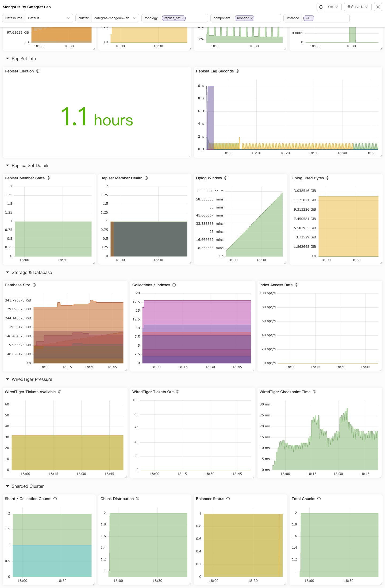Click info icon next to Index Access Rate

pos(297,285)
